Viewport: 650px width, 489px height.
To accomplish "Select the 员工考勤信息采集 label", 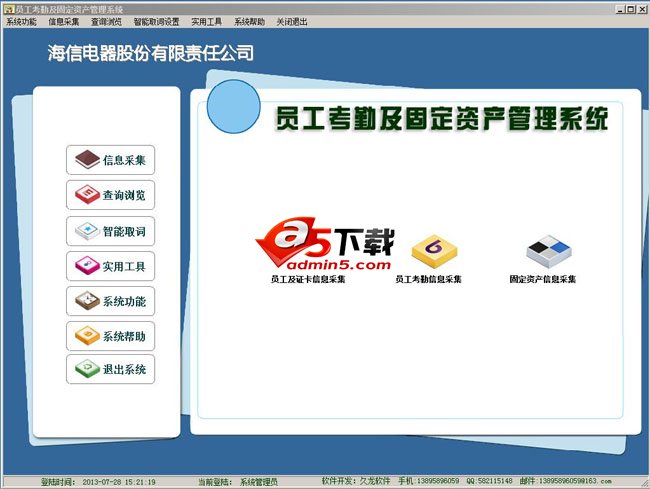I will [x=428, y=279].
